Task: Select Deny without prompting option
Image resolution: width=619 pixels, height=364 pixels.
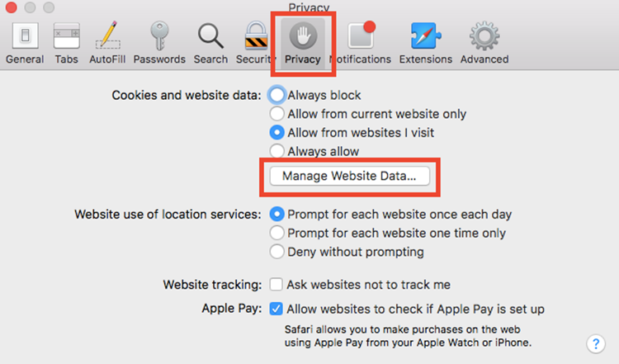Action: [277, 252]
